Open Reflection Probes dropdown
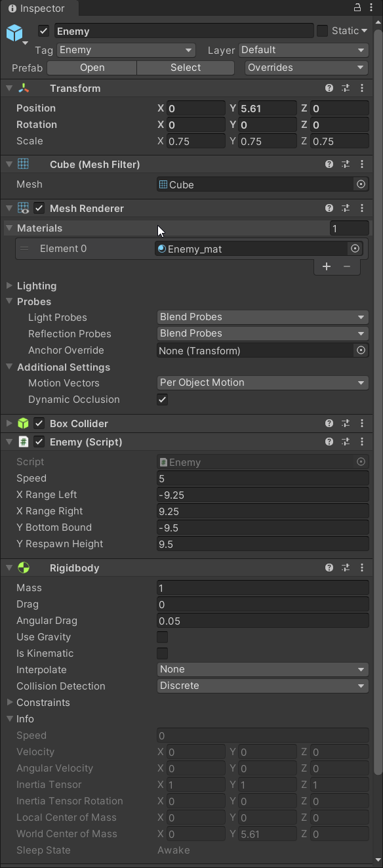Viewport: 383px width, 868px height. pos(263,334)
